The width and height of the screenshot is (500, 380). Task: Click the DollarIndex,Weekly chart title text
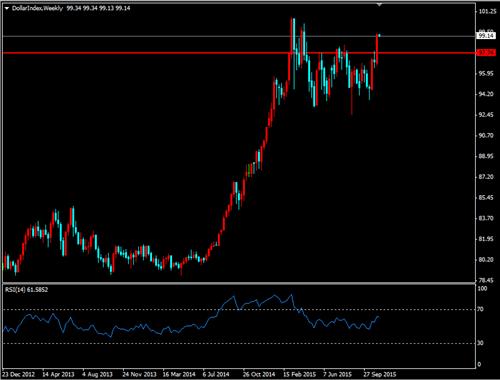tap(37, 8)
